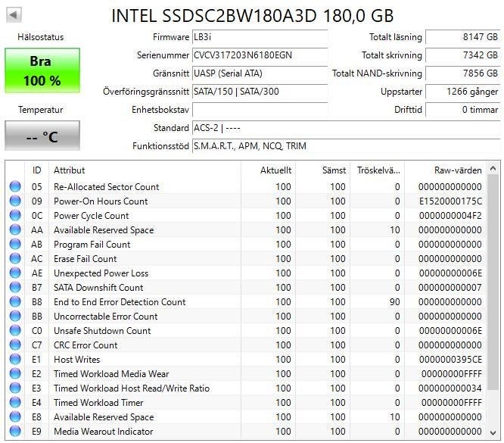The image size is (504, 443).
Task: Click status orb next to SATA Downshift Count
Action: point(15,288)
